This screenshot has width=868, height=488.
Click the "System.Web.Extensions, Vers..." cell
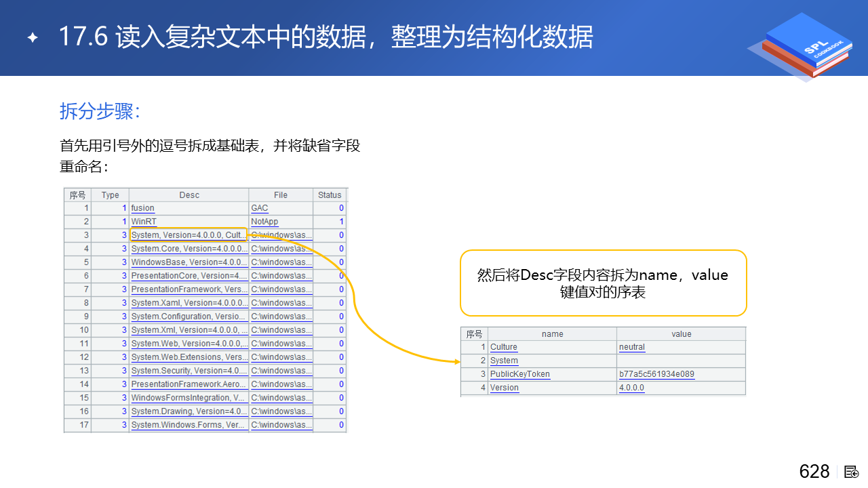click(189, 357)
